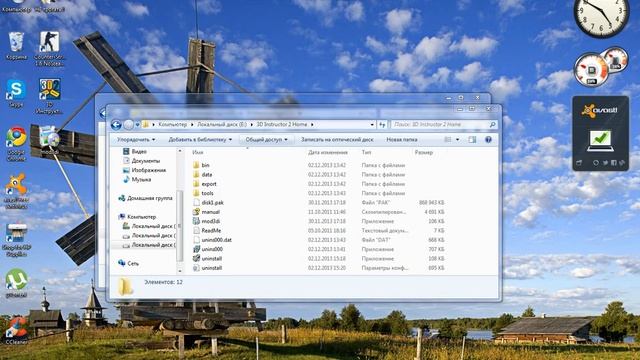Image resolution: width=640 pixels, height=360 pixels.
Task: Expand breadcrumb arrow after Компьютер
Action: click(192, 124)
